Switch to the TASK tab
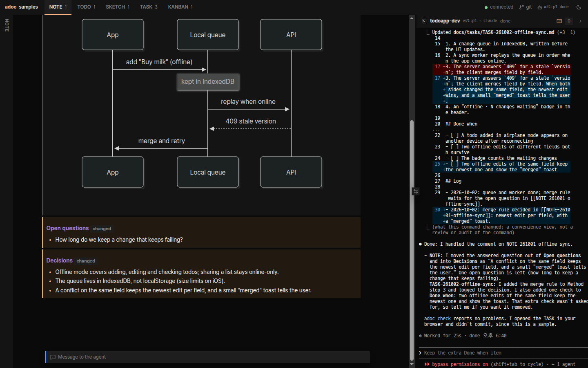This screenshot has width=588, height=368. 149,7
